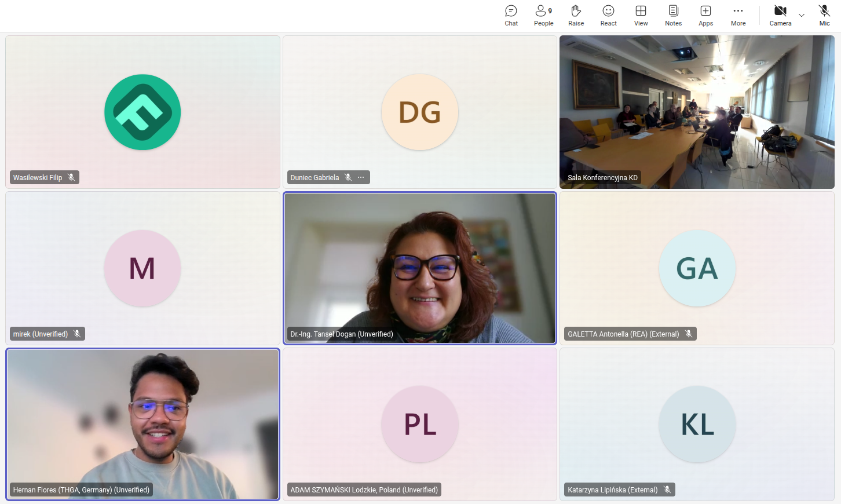841x504 pixels.
Task: Expand the camera options chevron
Action: click(x=802, y=15)
